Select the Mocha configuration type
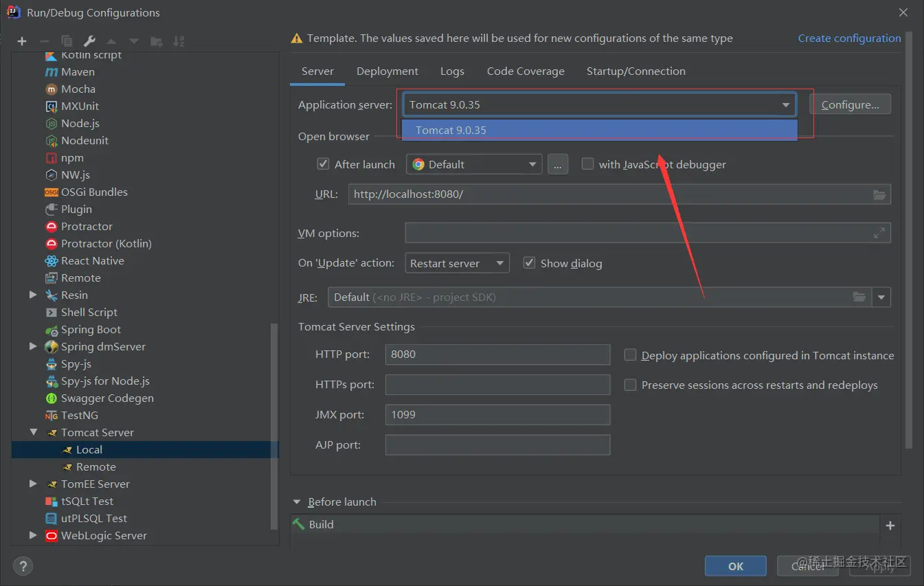The height and width of the screenshot is (586, 924). 78,89
